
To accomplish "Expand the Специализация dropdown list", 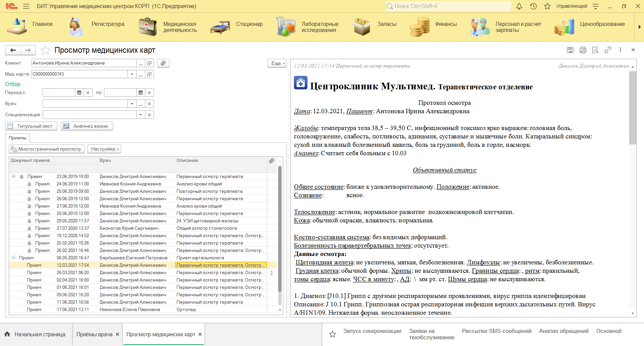I will pyautogui.click(x=140, y=115).
